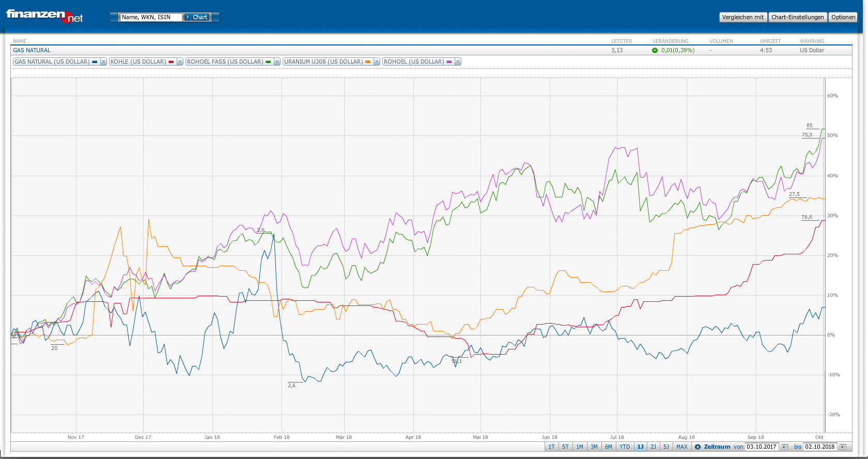This screenshot has width=868, height=459.
Task: Click the LETZTER column header
Action: [x=622, y=41]
